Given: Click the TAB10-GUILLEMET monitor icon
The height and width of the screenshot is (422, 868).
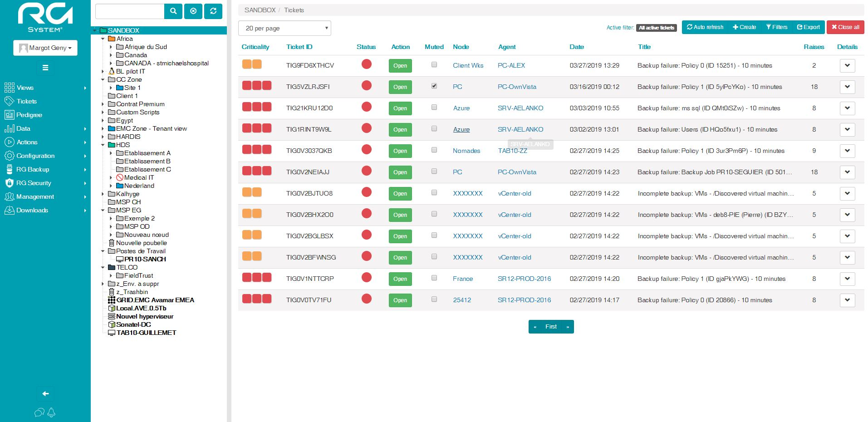Looking at the screenshot, I should coord(112,333).
